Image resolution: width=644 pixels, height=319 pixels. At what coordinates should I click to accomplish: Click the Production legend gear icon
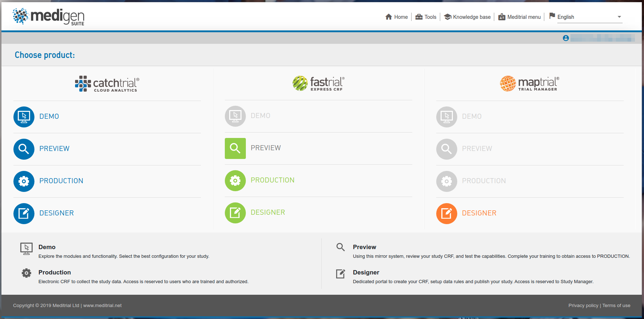[x=26, y=273]
